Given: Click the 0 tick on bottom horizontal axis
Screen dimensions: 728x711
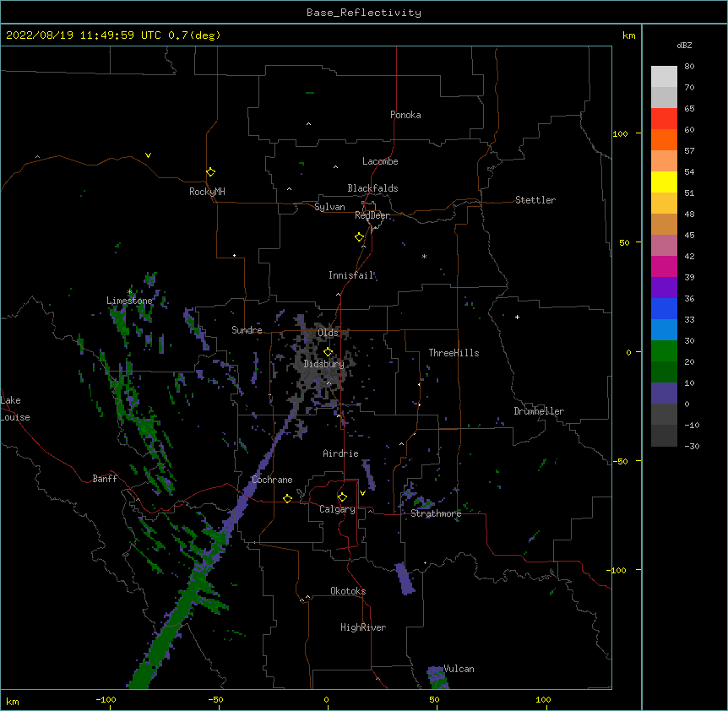Looking at the screenshot, I should [326, 699].
